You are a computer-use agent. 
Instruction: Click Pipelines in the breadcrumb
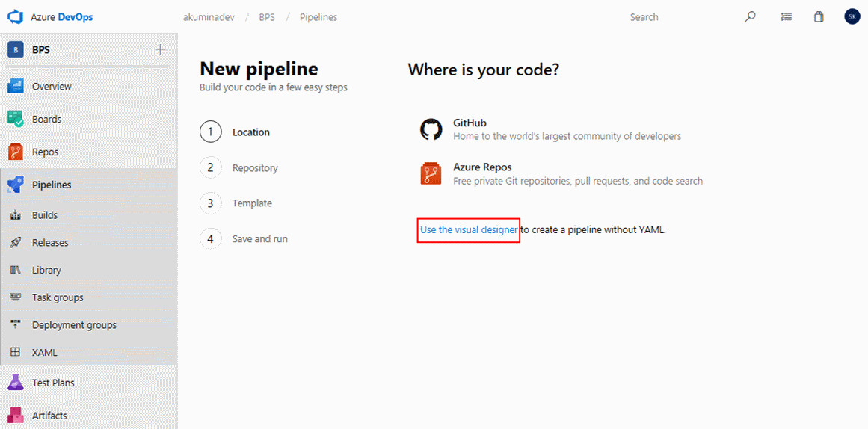tap(318, 17)
